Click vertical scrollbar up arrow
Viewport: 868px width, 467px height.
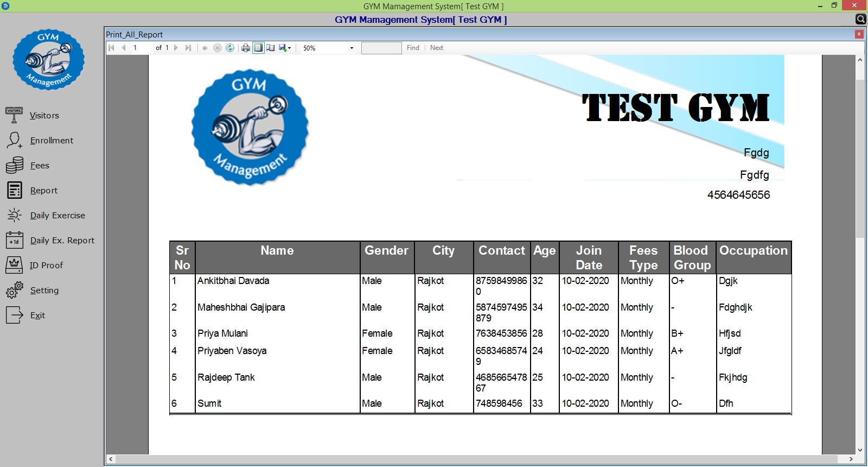pos(860,60)
